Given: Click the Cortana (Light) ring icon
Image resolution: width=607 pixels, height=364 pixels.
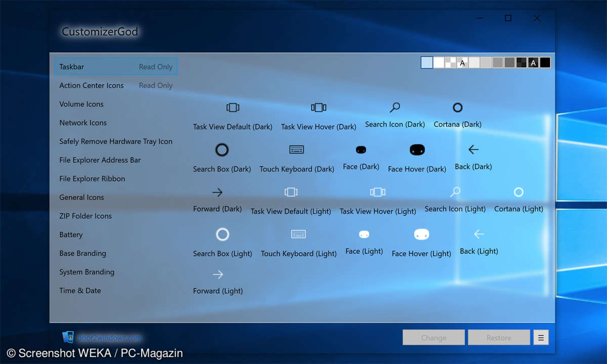Looking at the screenshot, I should 518,192.
